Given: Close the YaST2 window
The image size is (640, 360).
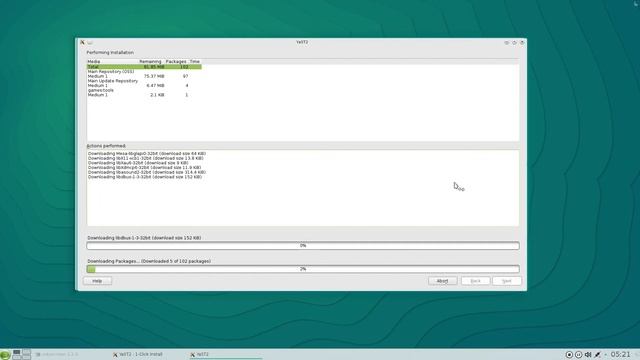Looking at the screenshot, I should pos(522,42).
